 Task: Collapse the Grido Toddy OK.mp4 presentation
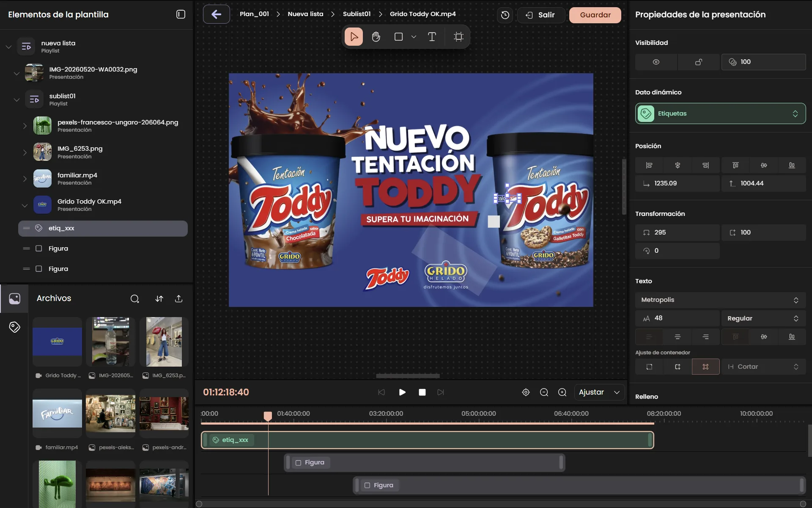[x=25, y=205]
